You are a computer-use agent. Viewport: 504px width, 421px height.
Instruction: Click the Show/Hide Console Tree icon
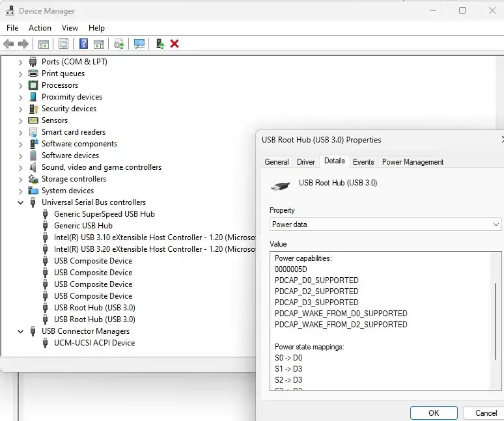click(43, 44)
